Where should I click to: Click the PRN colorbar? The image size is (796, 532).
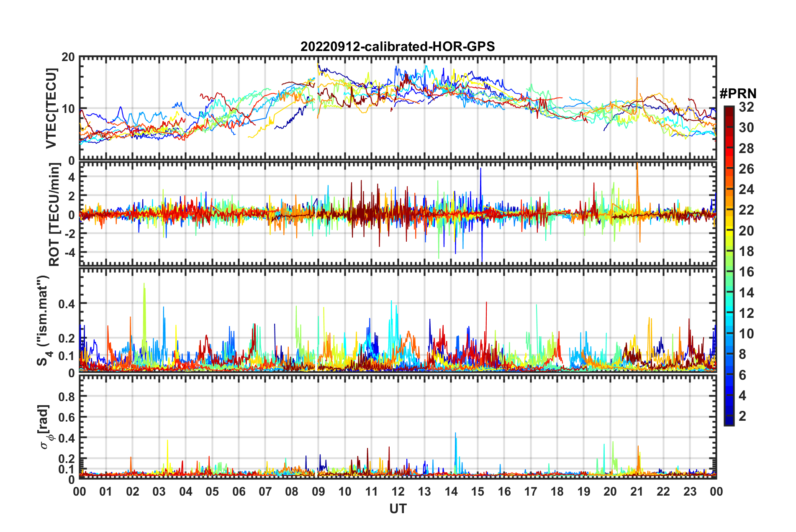(729, 266)
